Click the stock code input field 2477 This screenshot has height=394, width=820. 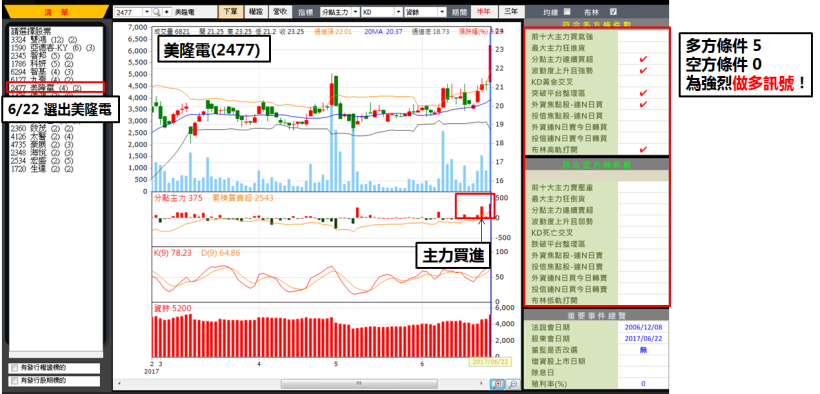click(x=128, y=12)
